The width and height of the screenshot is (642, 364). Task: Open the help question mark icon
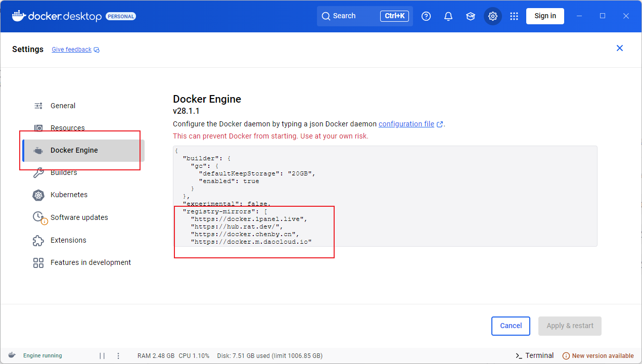coord(426,16)
